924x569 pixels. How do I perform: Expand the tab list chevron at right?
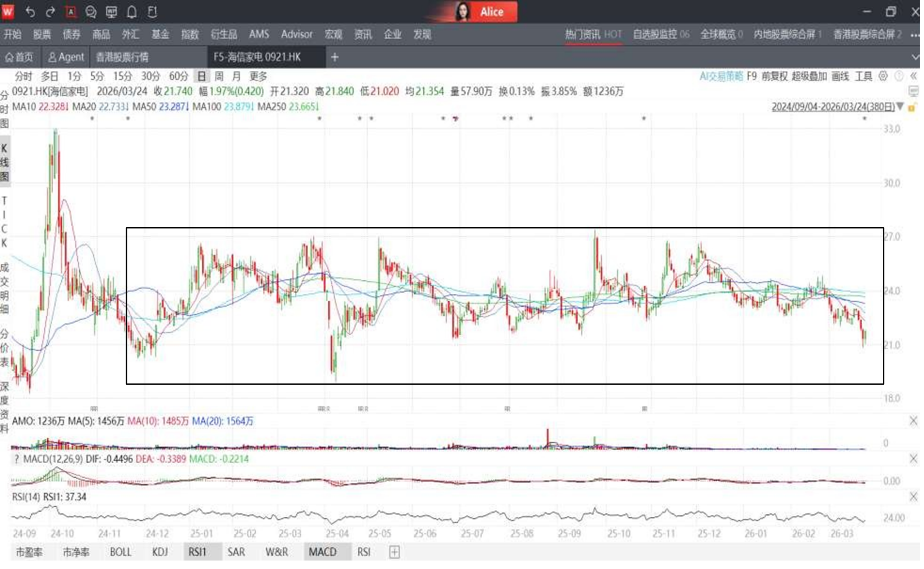[915, 57]
